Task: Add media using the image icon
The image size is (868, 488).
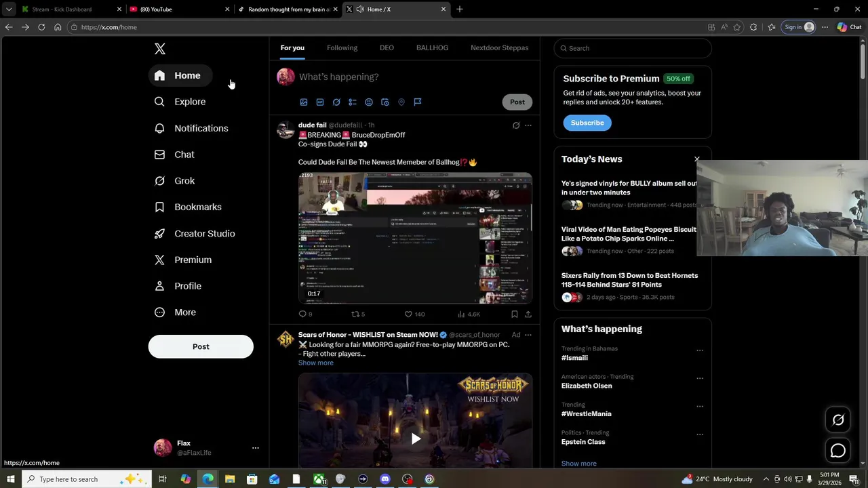Action: tap(304, 102)
